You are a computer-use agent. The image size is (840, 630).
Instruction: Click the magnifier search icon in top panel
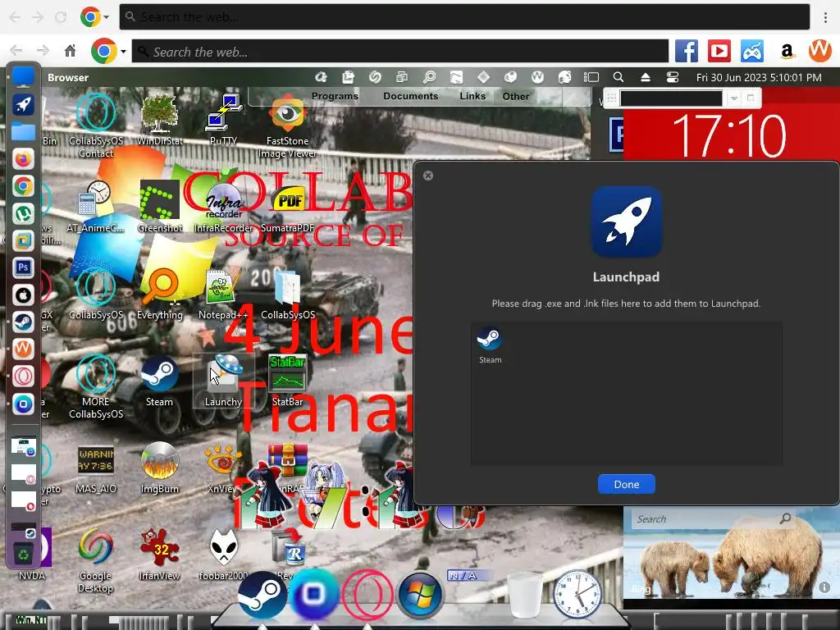point(619,77)
